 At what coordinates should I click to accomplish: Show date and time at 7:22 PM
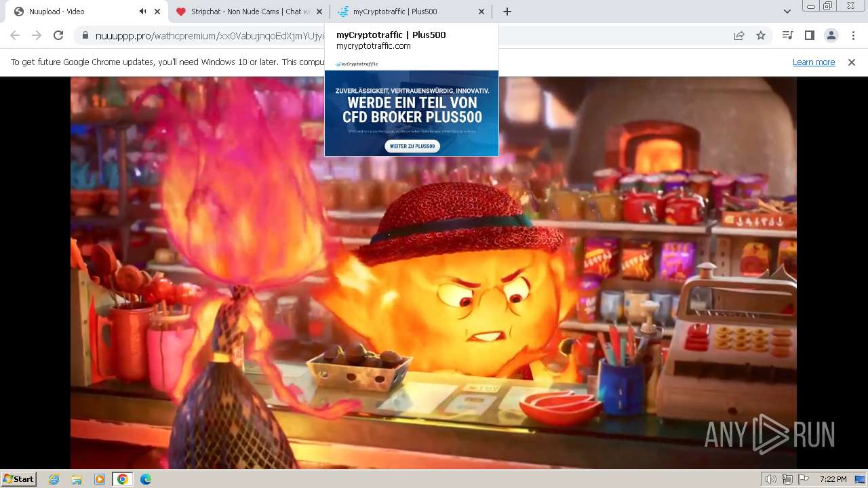833,479
